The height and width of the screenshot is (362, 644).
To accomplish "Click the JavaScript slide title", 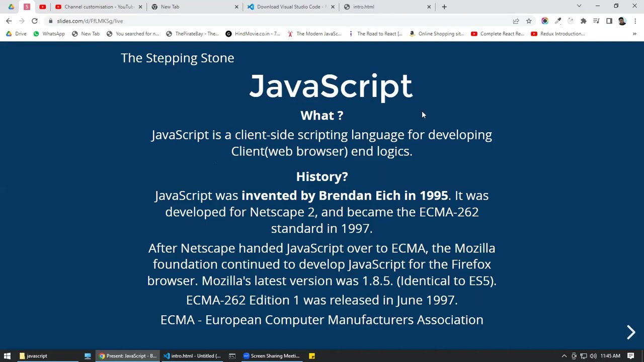I will 331,86.
